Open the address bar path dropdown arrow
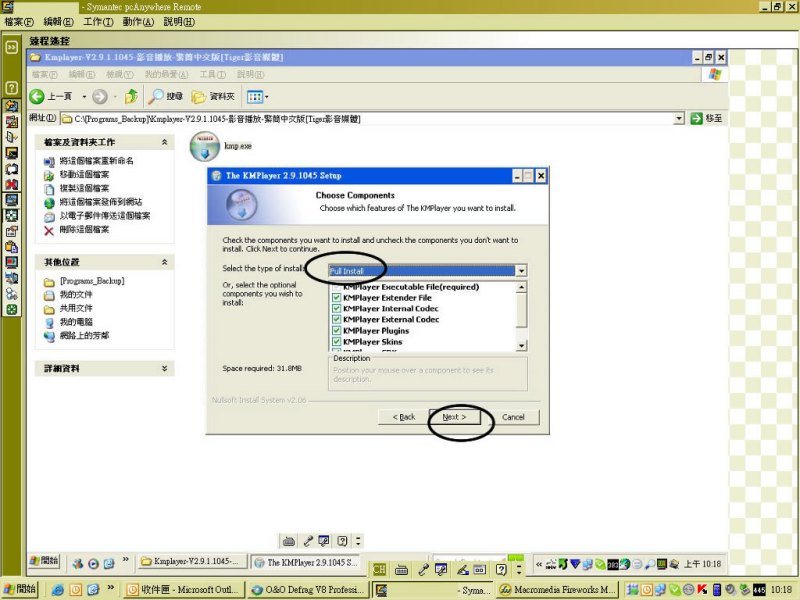The width and height of the screenshot is (800, 600). 679,119
